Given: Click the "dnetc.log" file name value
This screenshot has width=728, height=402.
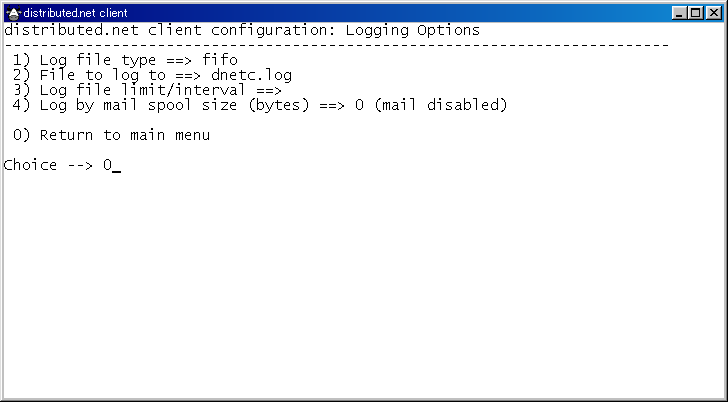Looking at the screenshot, I should pos(251,75).
